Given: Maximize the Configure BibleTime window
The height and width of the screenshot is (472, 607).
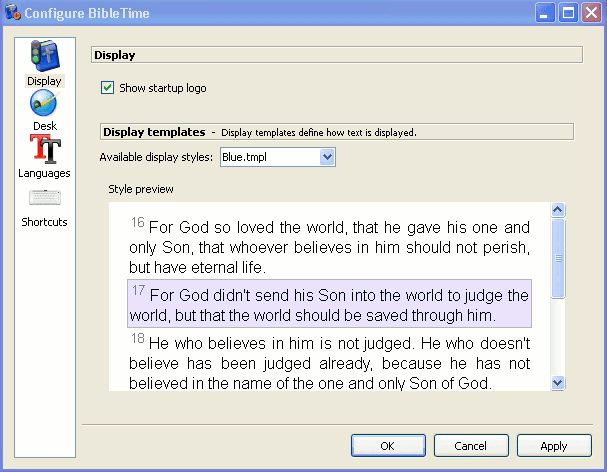Looking at the screenshot, I should (x=568, y=14).
